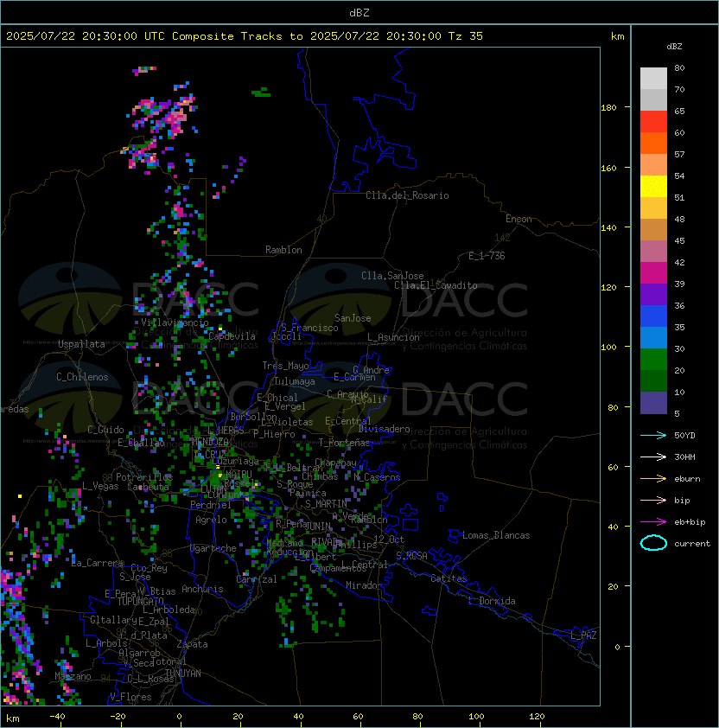Image resolution: width=719 pixels, height=728 pixels.
Task: Pick the dark orange swatch in dBZ legend
Action: pyautogui.click(x=653, y=143)
